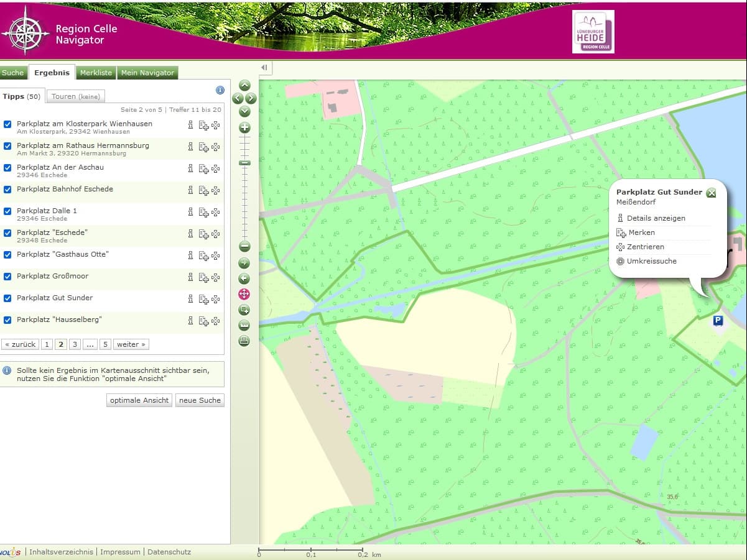Click the "optimale Ansicht" button

tap(139, 400)
